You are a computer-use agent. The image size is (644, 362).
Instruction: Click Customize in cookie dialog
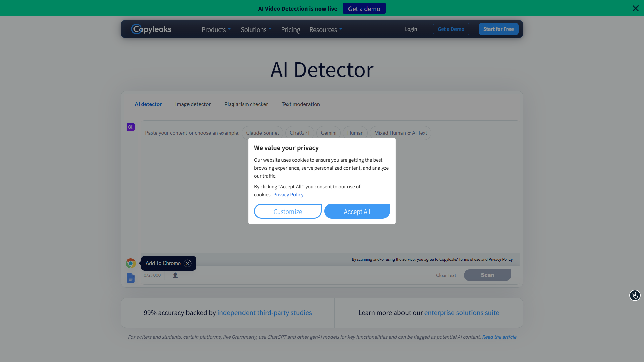(288, 211)
